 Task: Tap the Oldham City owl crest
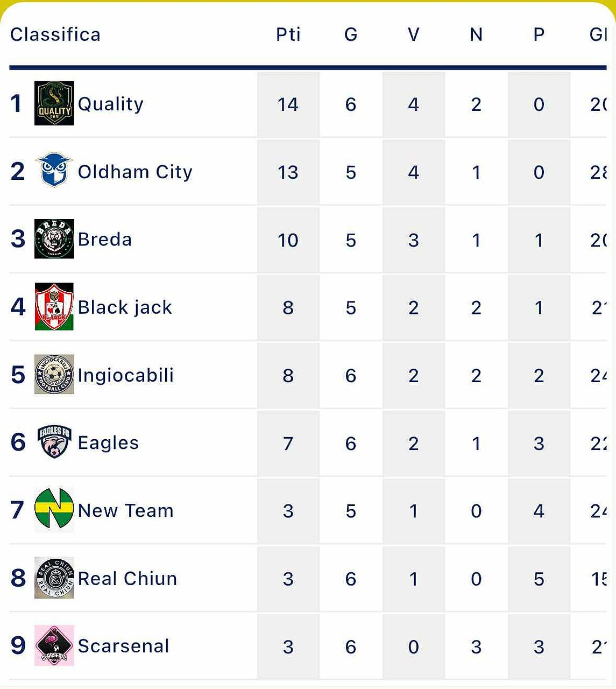[54, 171]
